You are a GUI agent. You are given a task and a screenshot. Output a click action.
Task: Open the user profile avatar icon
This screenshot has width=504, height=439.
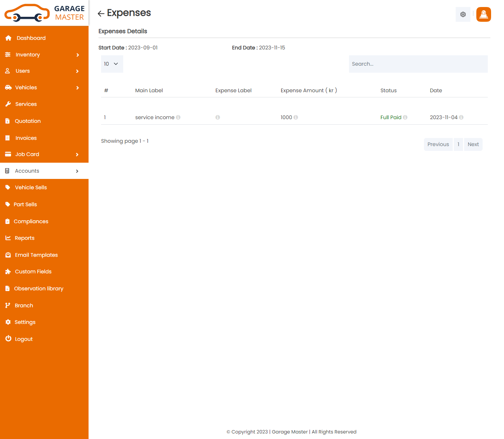(x=483, y=14)
